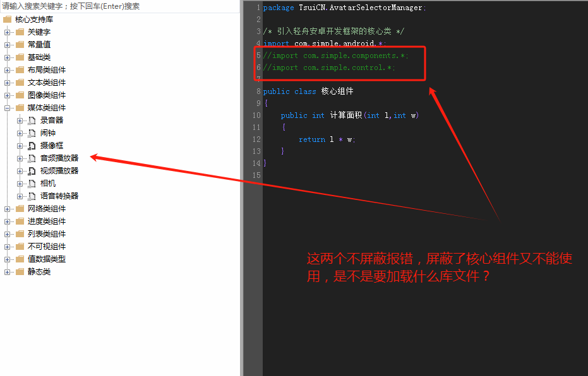This screenshot has width=588, height=376.
Task: Select the 不可视组件 tree label
Action: [x=47, y=247]
